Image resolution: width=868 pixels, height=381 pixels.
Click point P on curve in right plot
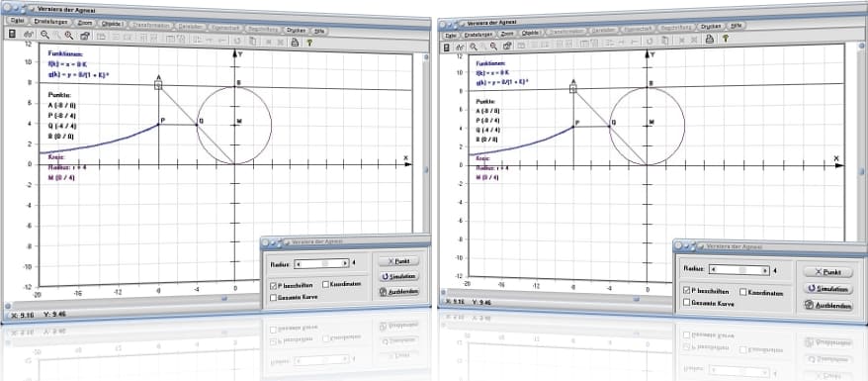573,127
